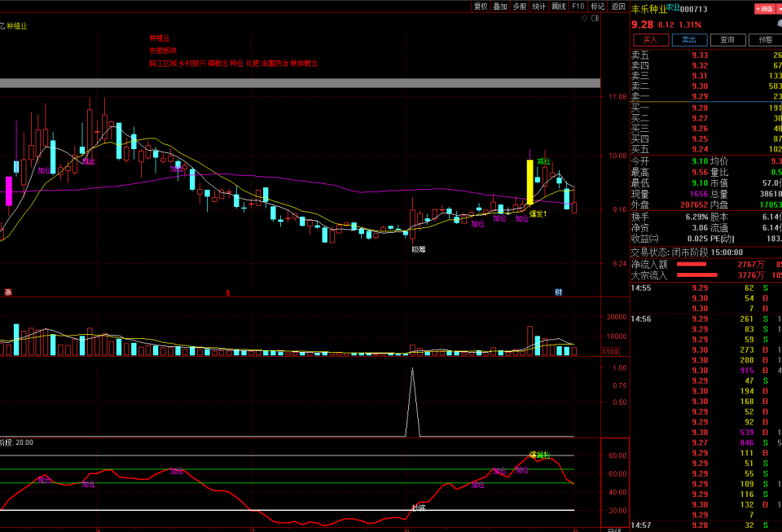This screenshot has height=532, width=782.
Task: Click the alert bell icon beside the price
Action: pyautogui.click(x=780, y=24)
